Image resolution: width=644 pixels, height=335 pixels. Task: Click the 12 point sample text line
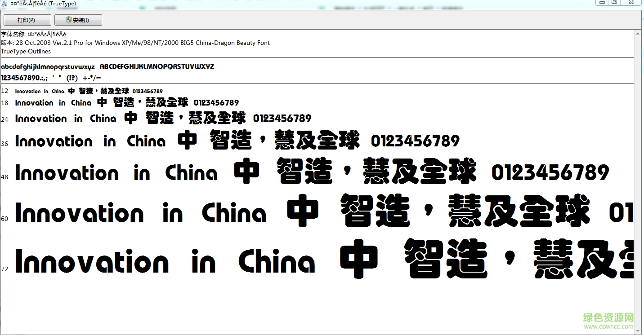click(x=89, y=91)
